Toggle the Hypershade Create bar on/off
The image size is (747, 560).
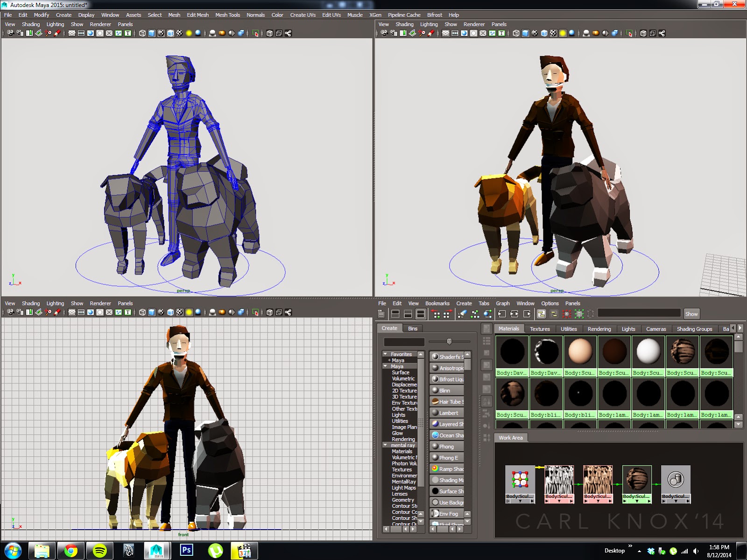[x=381, y=314]
